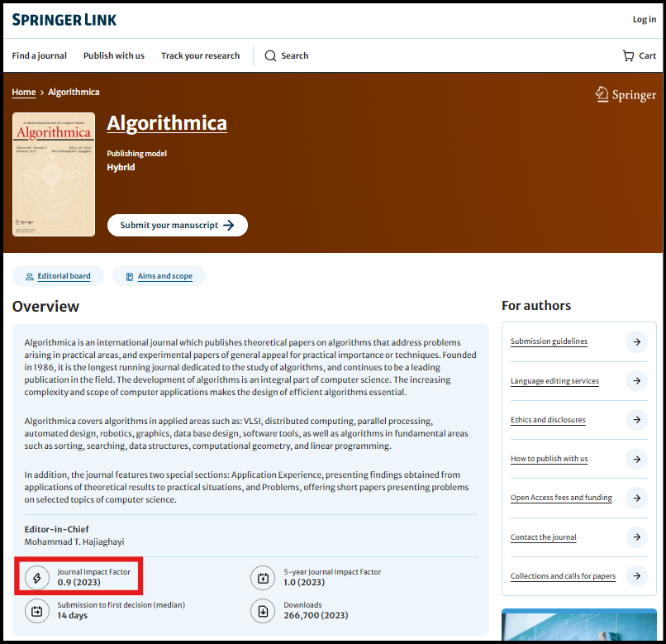Open the Publish with us menu
Viewport: 666px width, 644px height.
click(x=114, y=55)
